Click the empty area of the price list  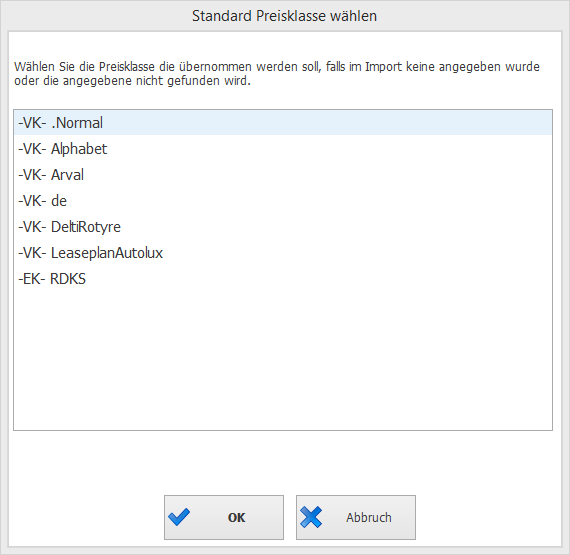coord(283,360)
